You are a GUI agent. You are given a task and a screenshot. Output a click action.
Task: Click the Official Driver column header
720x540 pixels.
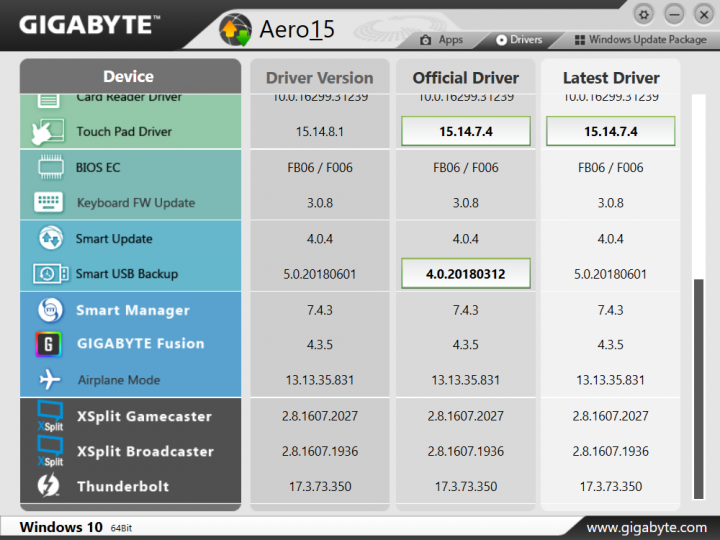tap(466, 78)
